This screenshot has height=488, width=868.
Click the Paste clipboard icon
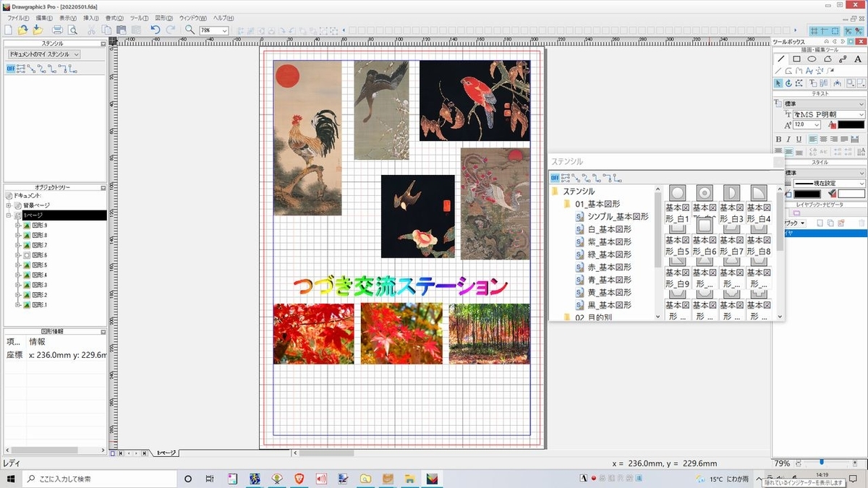tap(122, 30)
